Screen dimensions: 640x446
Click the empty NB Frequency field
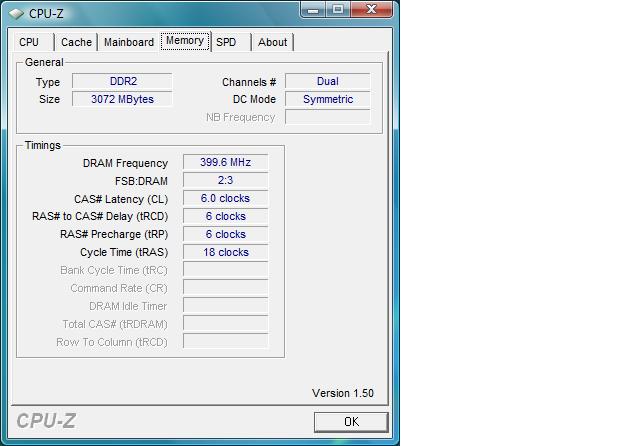(328, 117)
